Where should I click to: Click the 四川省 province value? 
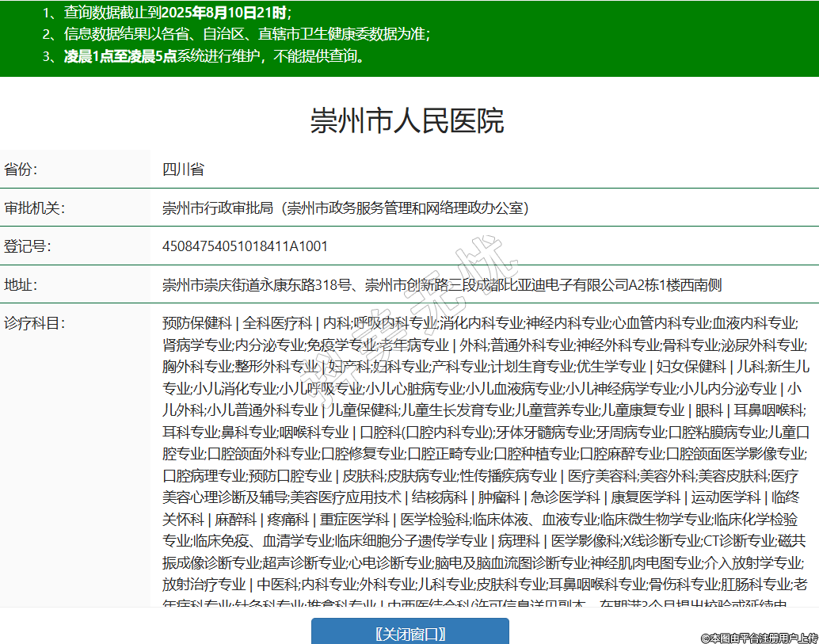coord(183,170)
